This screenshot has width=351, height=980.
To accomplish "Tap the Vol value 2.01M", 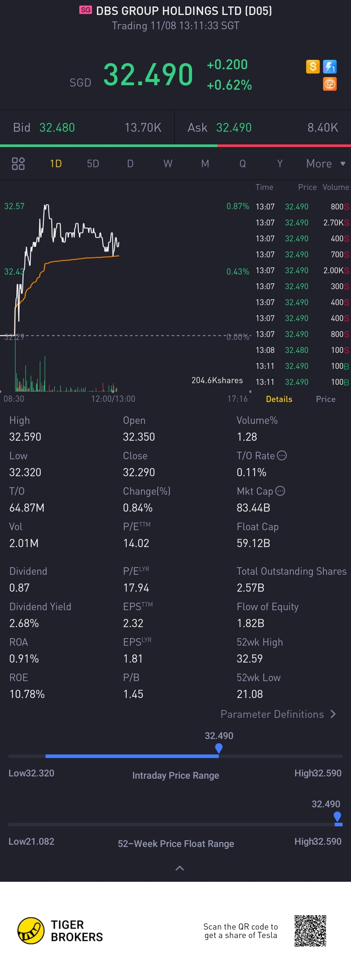I will tap(24, 543).
